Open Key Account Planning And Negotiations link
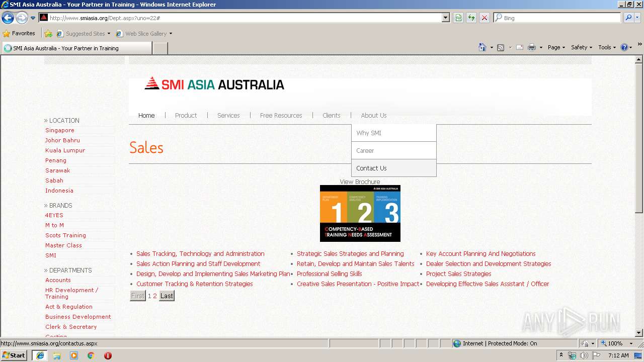The image size is (644, 362). tap(480, 253)
